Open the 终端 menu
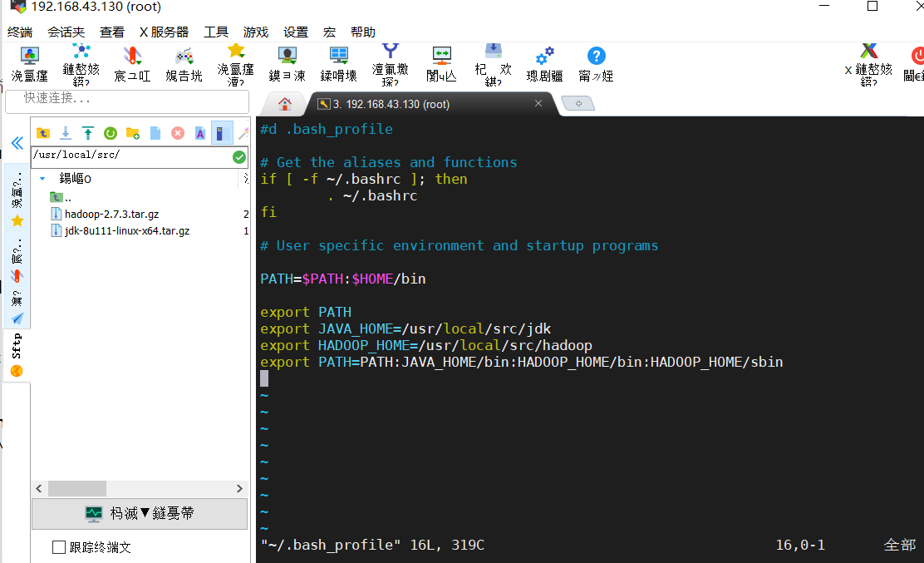 click(20, 32)
